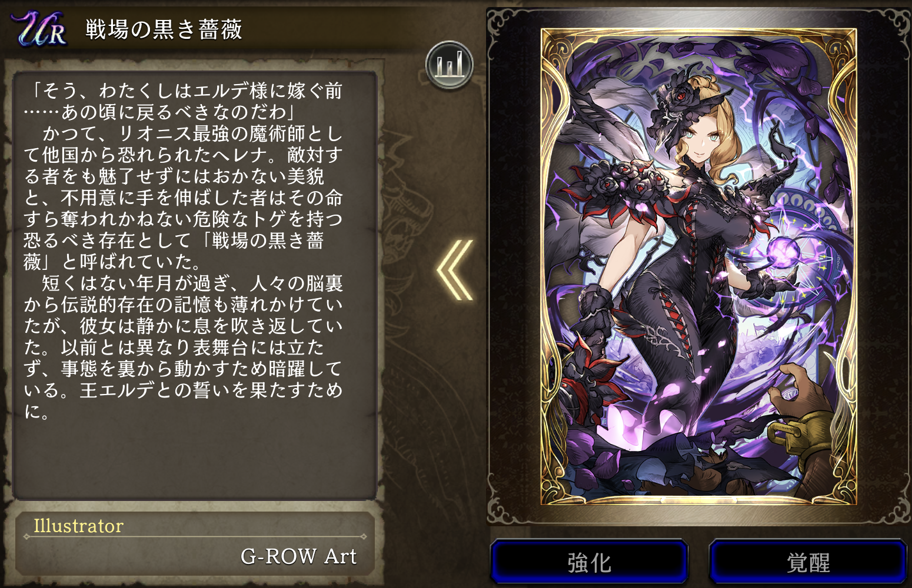
Task: Click the small handle bar under the card
Action: [x=698, y=501]
